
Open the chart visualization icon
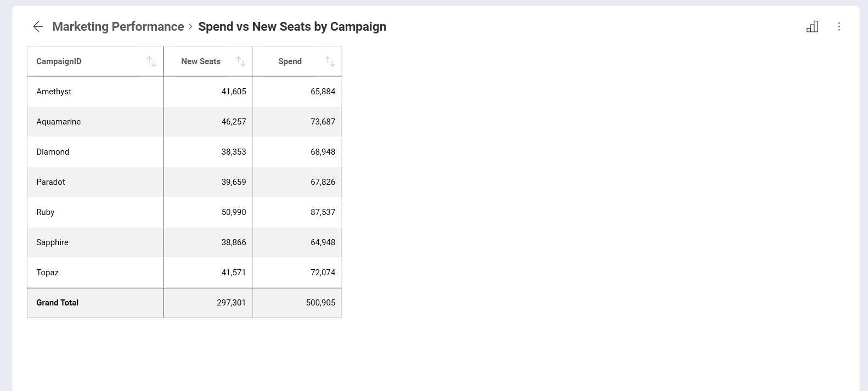point(812,26)
